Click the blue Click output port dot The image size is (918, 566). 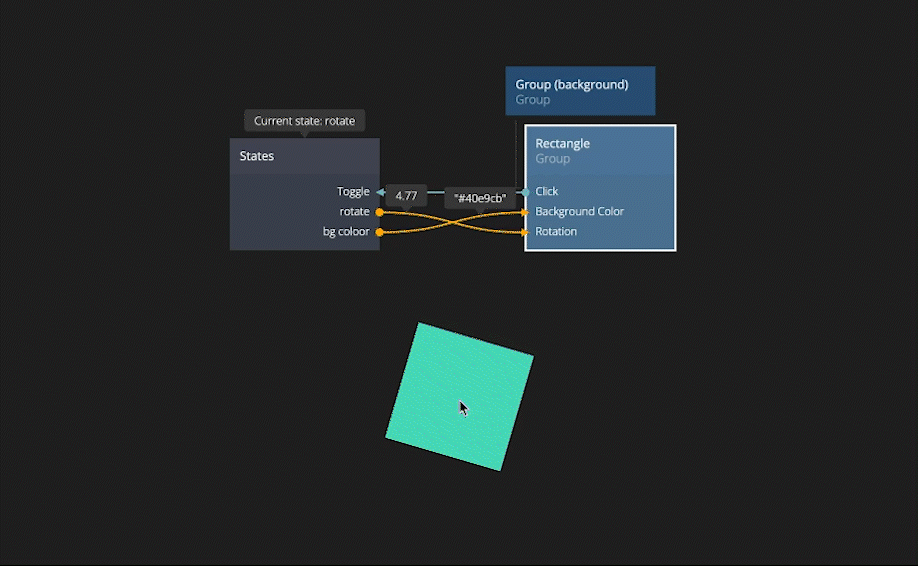(526, 192)
